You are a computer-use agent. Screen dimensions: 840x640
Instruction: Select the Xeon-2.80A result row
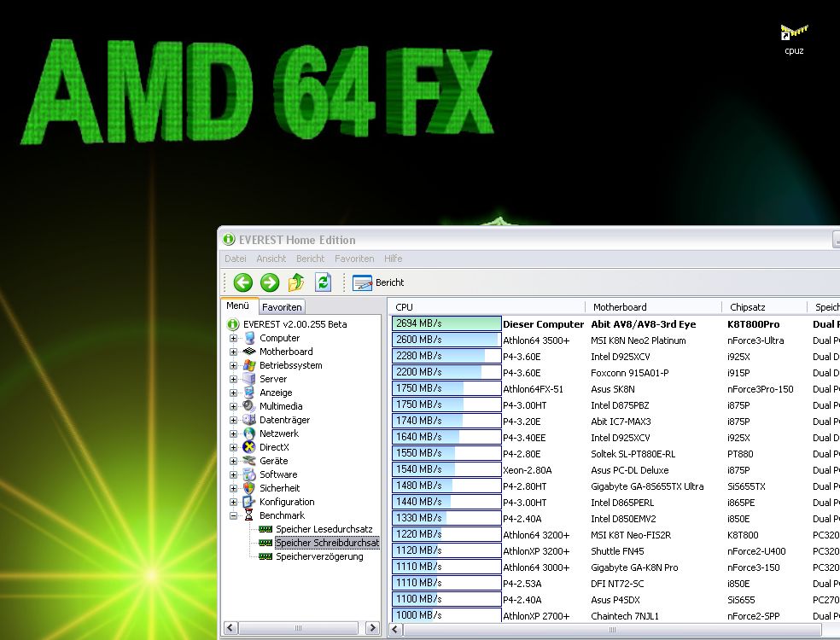coord(615,470)
